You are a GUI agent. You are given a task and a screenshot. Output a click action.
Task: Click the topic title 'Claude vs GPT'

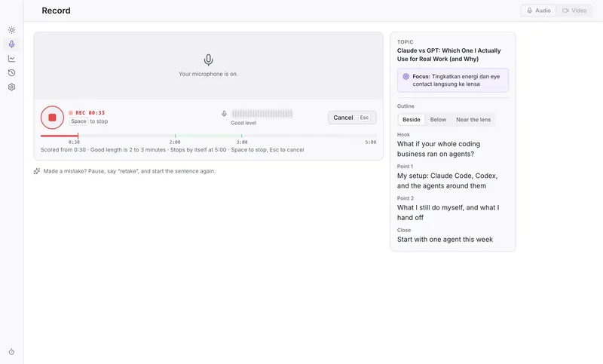click(448, 54)
